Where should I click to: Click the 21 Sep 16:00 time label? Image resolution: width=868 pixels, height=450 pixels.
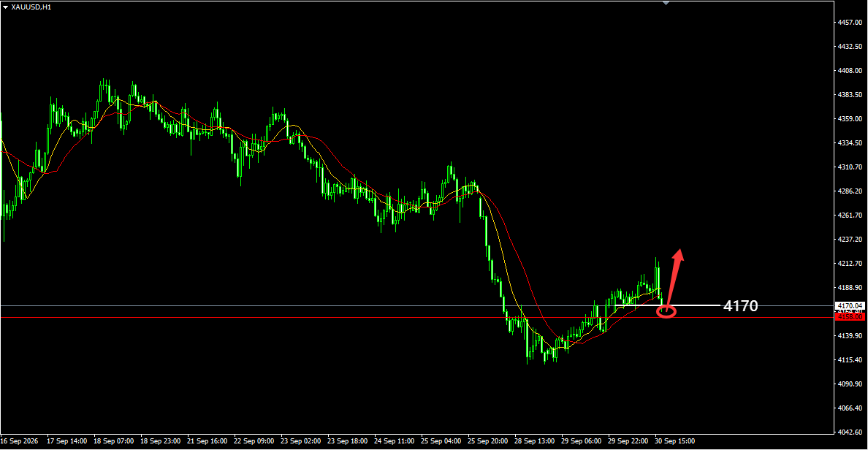[207, 441]
